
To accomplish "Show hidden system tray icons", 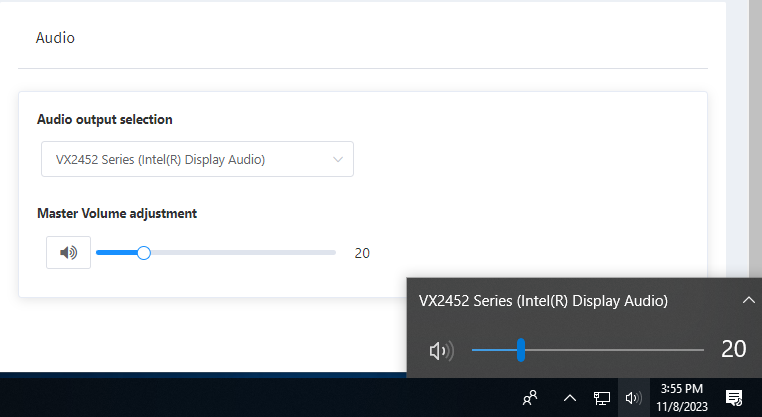I will click(569, 398).
